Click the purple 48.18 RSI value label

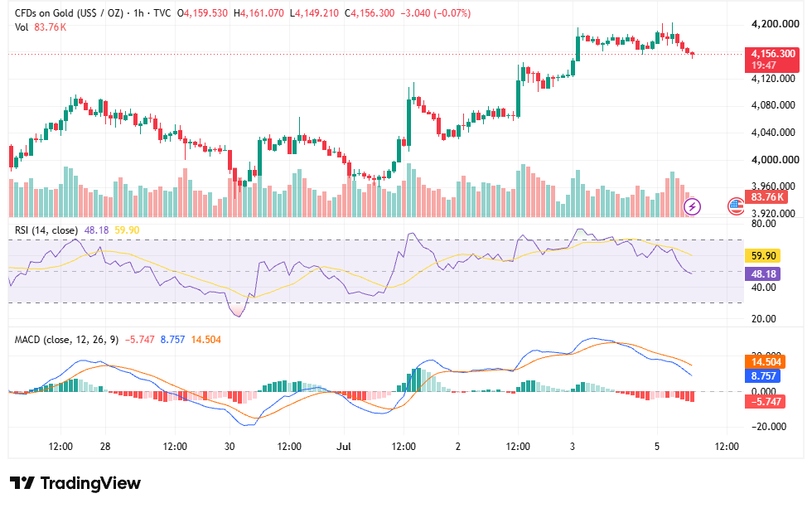point(762,274)
